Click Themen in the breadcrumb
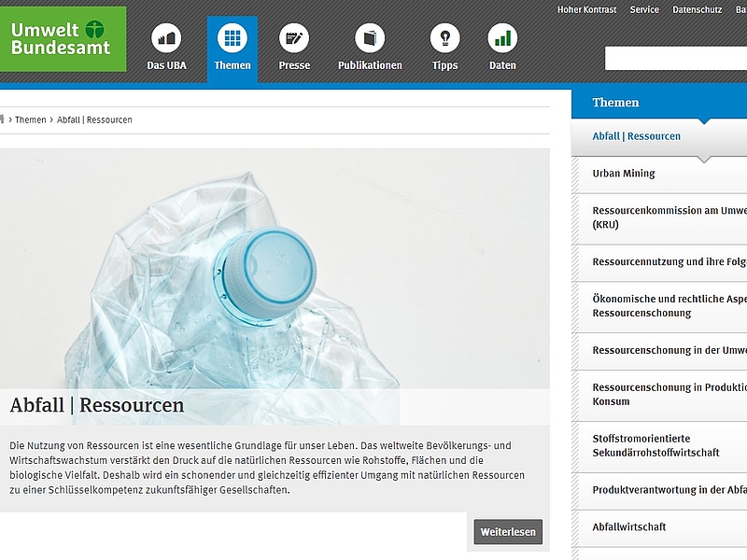The width and height of the screenshot is (747, 560). 31,119
